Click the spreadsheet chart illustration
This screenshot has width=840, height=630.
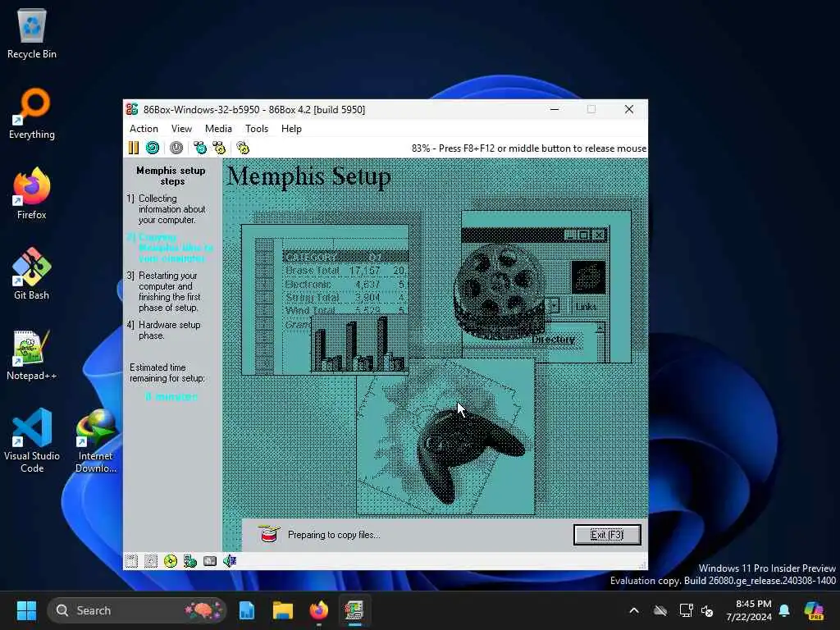tap(325, 299)
